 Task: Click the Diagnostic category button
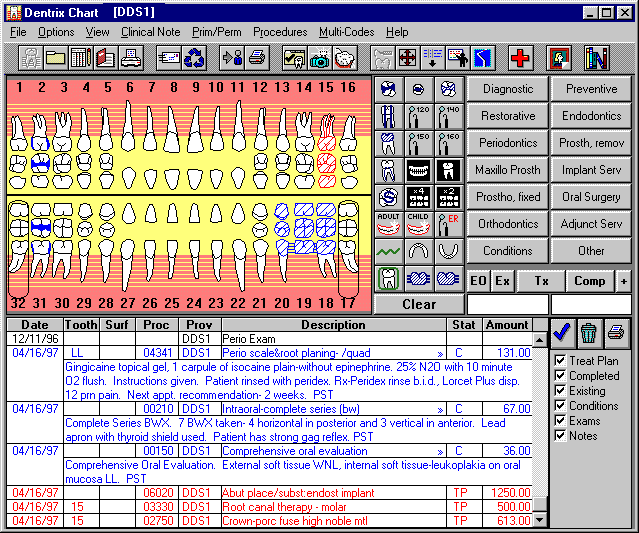point(508,89)
